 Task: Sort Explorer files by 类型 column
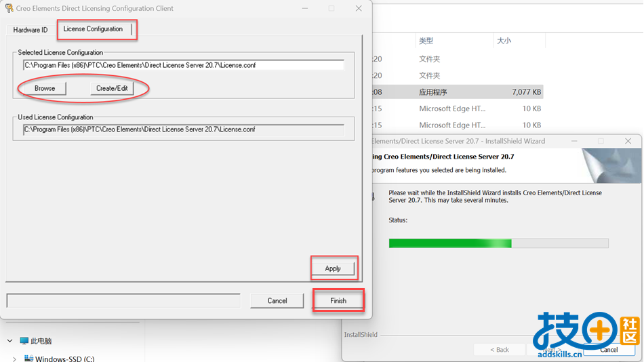426,41
